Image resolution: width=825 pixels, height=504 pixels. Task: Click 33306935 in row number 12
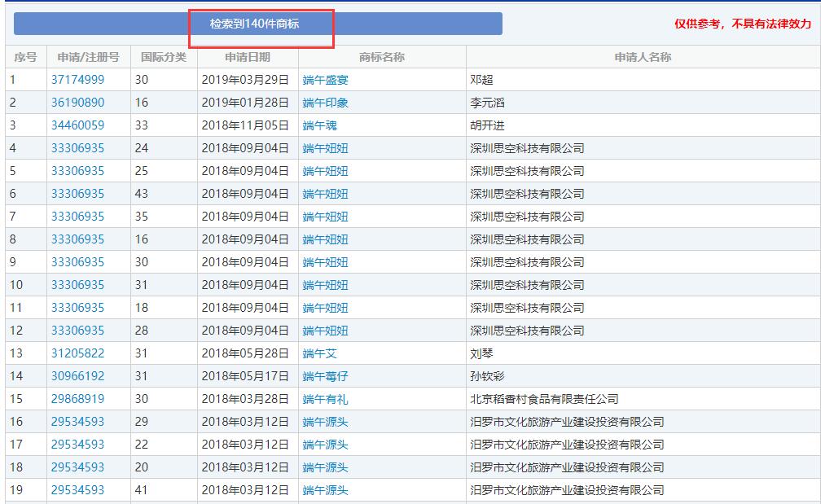tap(77, 331)
